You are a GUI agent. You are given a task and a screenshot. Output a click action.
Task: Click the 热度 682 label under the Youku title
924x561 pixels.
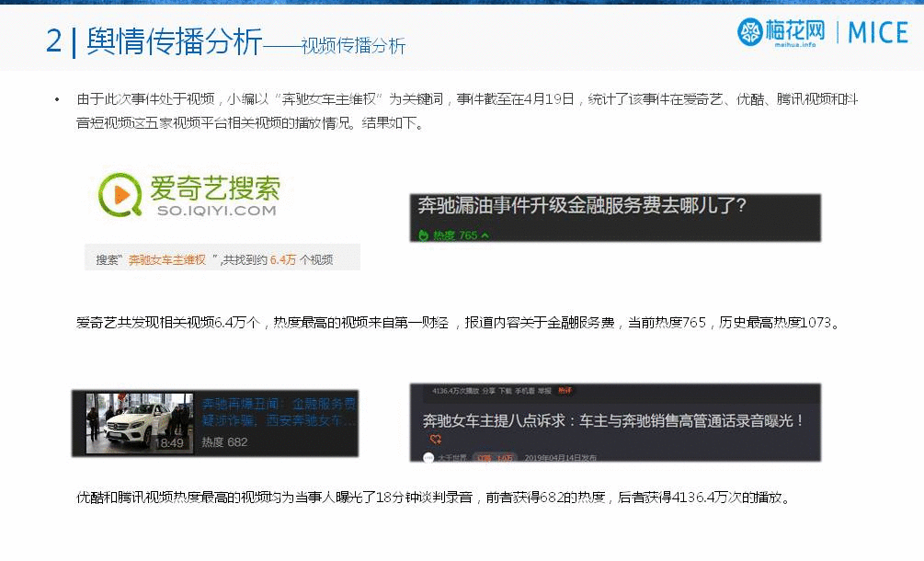[x=224, y=442]
